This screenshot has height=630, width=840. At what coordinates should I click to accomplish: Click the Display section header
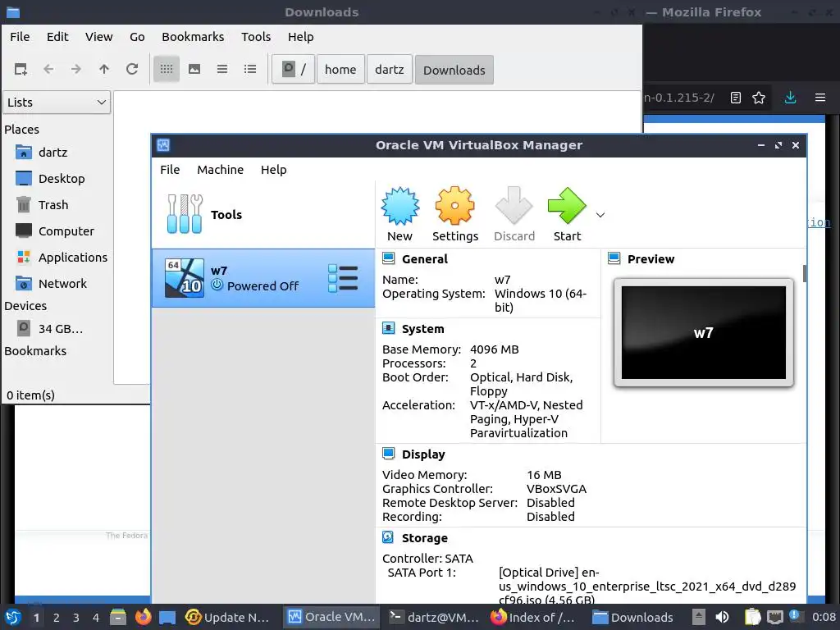423,454
